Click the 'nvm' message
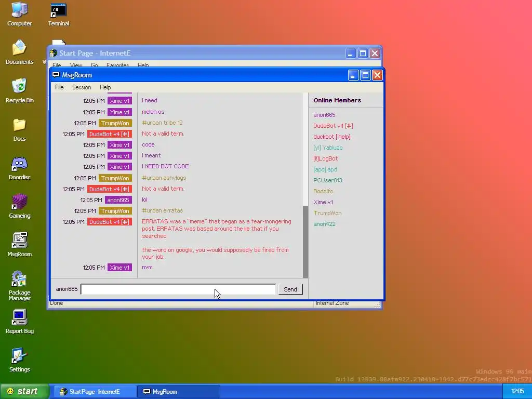Viewport: 532px width, 399px height. pos(147,268)
